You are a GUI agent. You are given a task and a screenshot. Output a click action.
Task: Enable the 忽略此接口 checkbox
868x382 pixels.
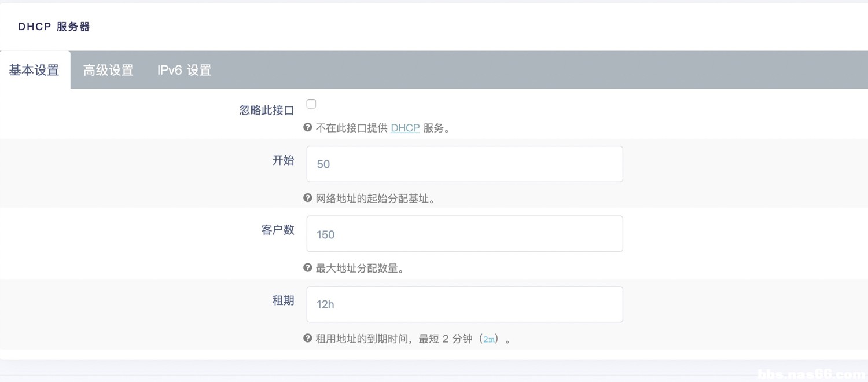click(x=311, y=104)
